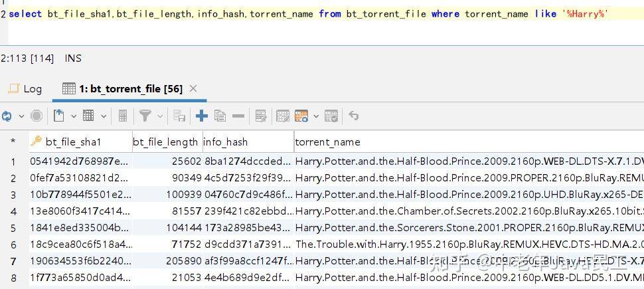Click bt_file_length value 104144

pos(167,227)
